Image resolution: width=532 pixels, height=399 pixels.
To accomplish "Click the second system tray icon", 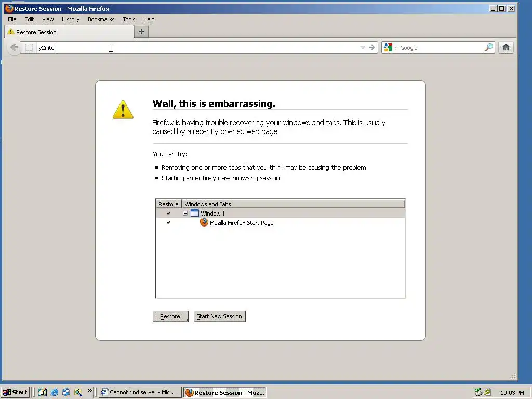I will (x=488, y=392).
